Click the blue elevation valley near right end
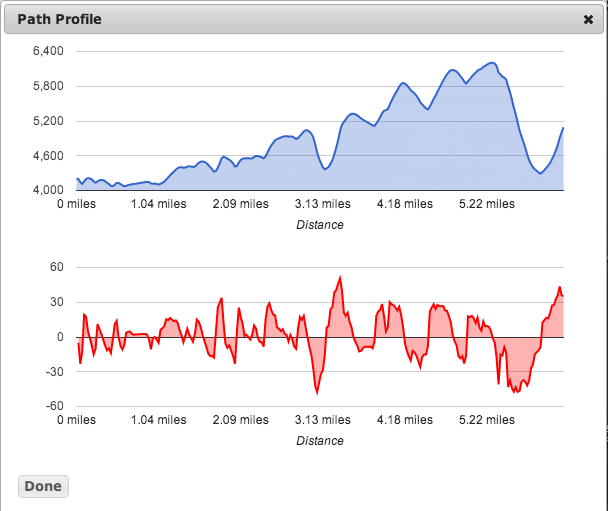The width and height of the screenshot is (608, 511). pyautogui.click(x=541, y=173)
